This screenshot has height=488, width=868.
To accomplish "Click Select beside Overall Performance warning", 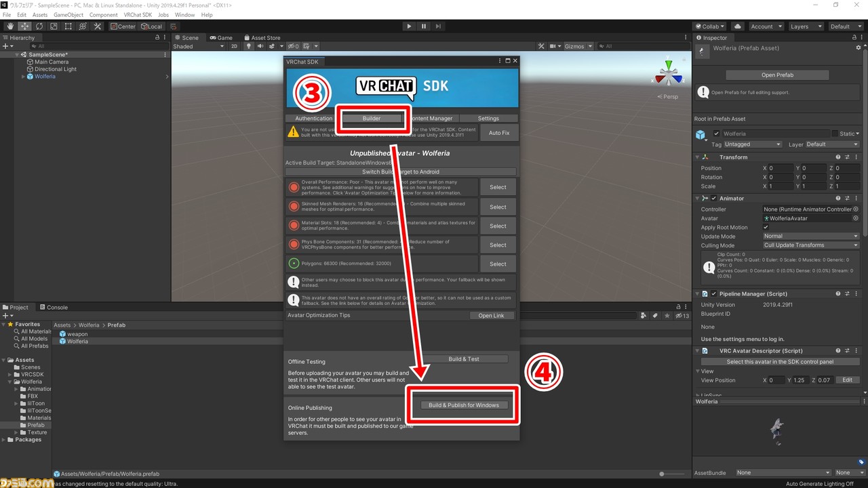I will pyautogui.click(x=498, y=187).
